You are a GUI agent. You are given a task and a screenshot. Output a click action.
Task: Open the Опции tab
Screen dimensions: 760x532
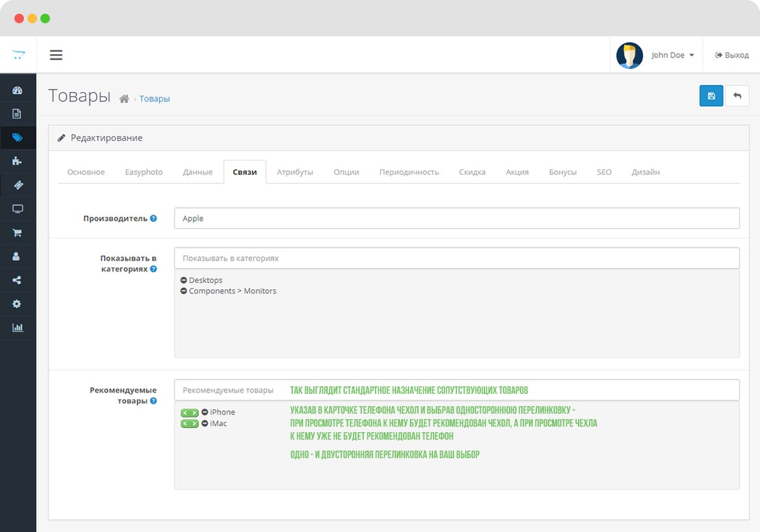[x=346, y=172]
